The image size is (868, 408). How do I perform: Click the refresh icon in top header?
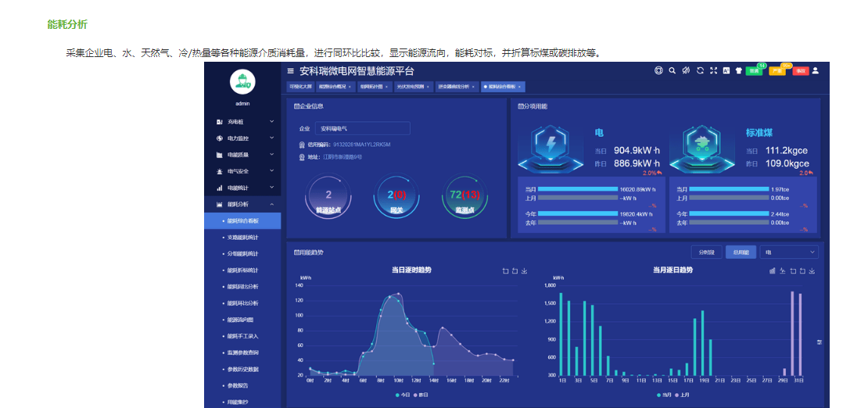(x=700, y=70)
